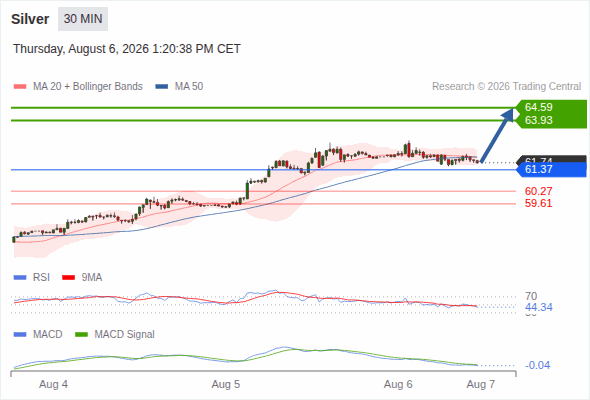Toggle the MA 50 legend entry
Image resolution: width=590 pixels, height=400 pixels.
tap(179, 87)
